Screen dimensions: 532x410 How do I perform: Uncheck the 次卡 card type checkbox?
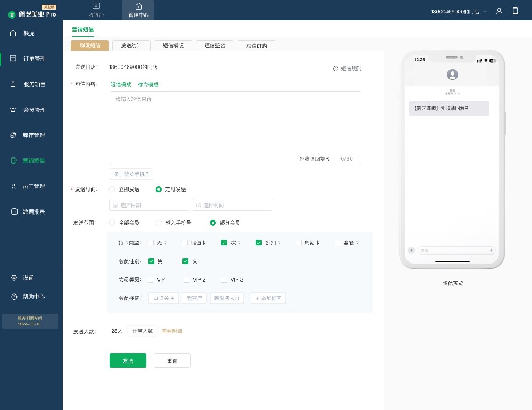point(224,242)
